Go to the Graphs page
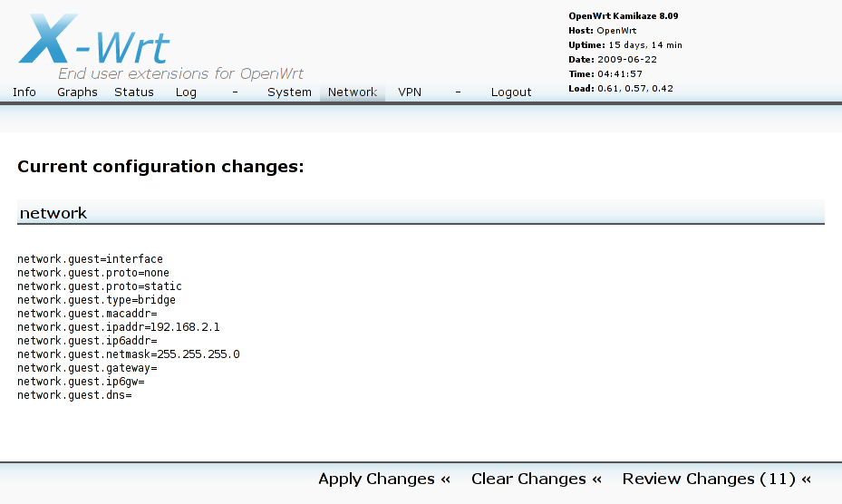Screen dimensions: 842x504 [x=77, y=92]
